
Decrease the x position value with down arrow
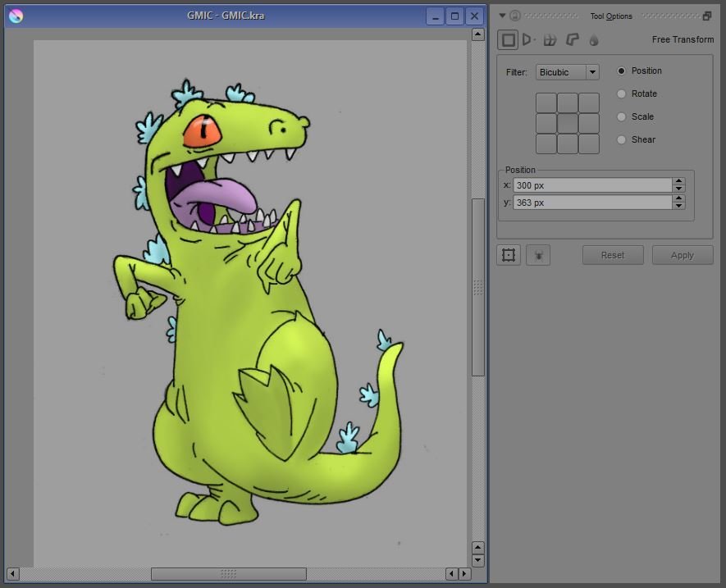678,189
